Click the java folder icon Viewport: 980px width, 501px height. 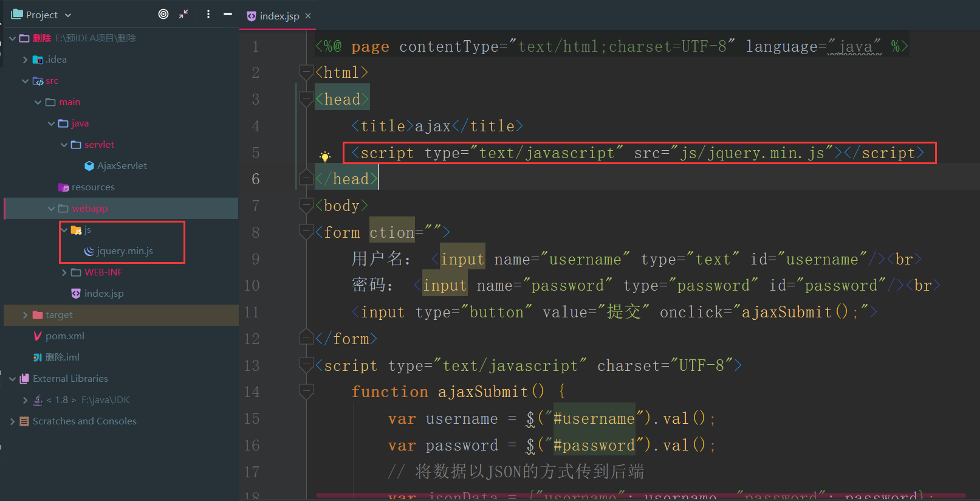pyautogui.click(x=63, y=123)
